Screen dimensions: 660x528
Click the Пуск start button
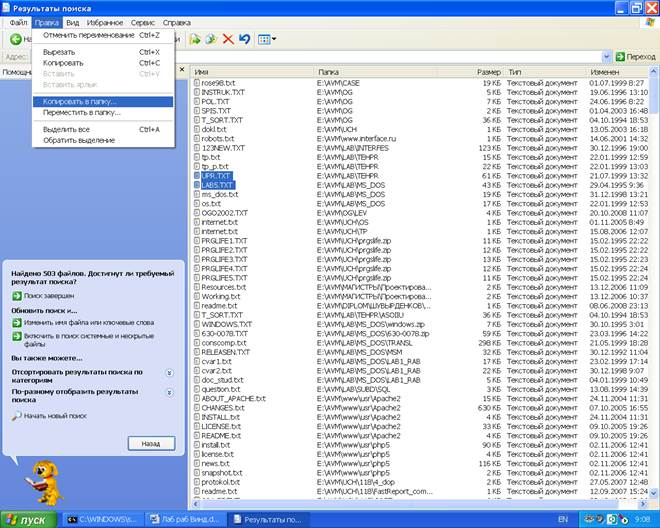coord(28,520)
